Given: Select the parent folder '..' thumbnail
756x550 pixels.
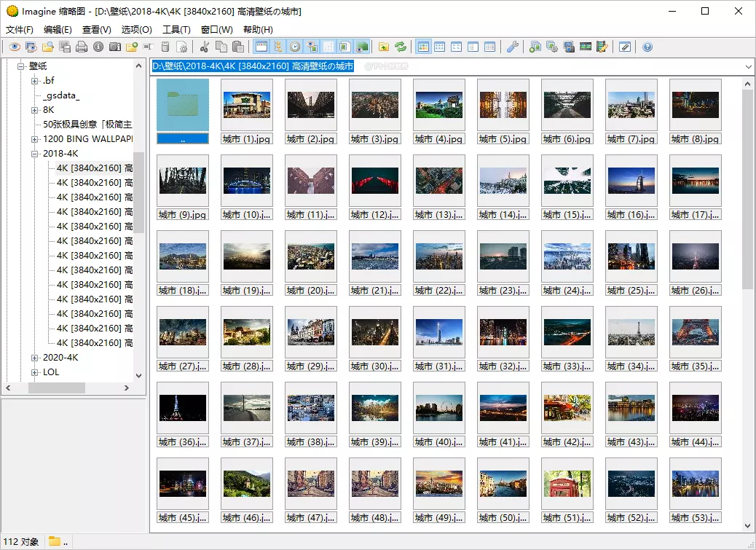Looking at the screenshot, I should point(183,111).
